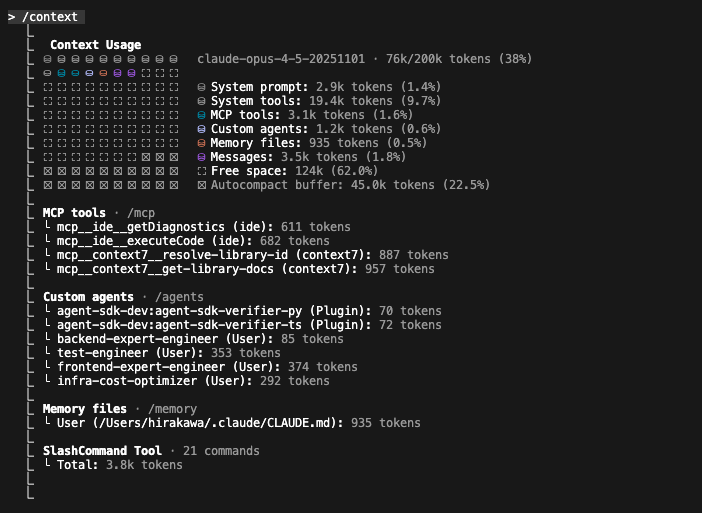The height and width of the screenshot is (513, 702).
Task: Click the cyan MCP tools legend icon
Action: point(202,115)
